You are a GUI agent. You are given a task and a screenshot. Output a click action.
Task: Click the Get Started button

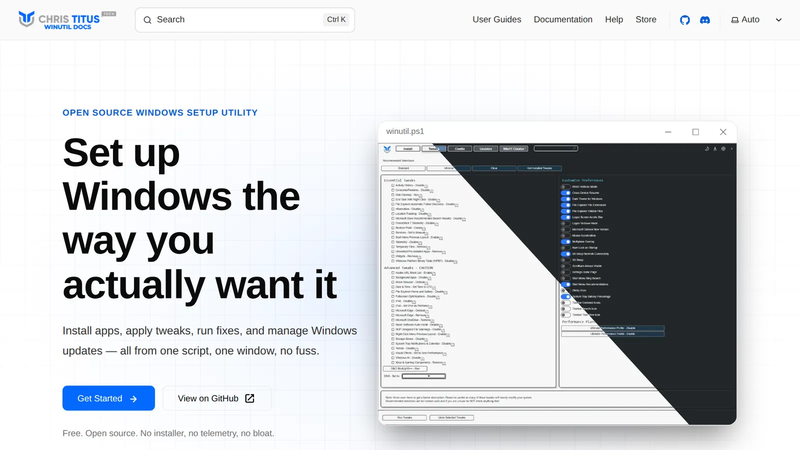(x=109, y=398)
